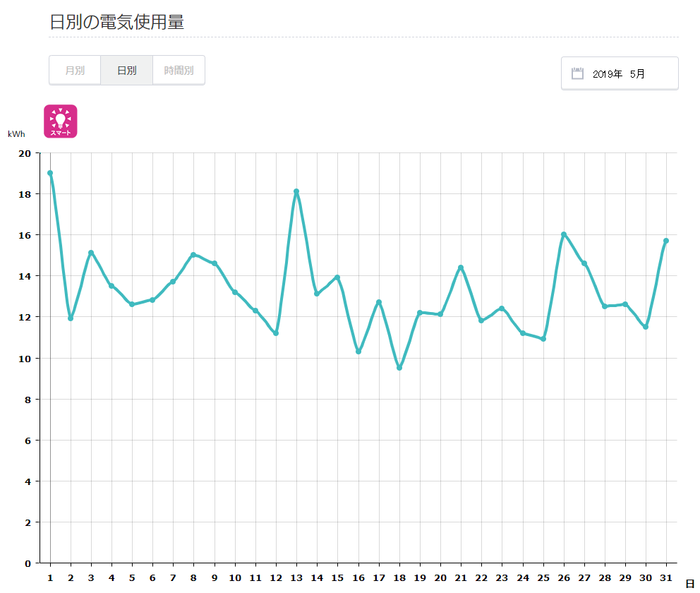Viewport: 700px width, 593px height.
Task: Click the 日 unit label on x-axis
Action: (689, 584)
